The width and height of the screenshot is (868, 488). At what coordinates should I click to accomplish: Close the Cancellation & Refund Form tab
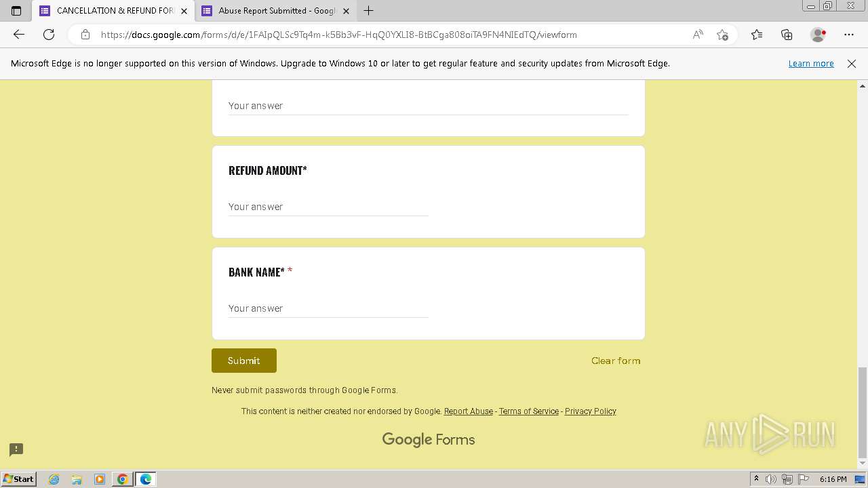(184, 11)
